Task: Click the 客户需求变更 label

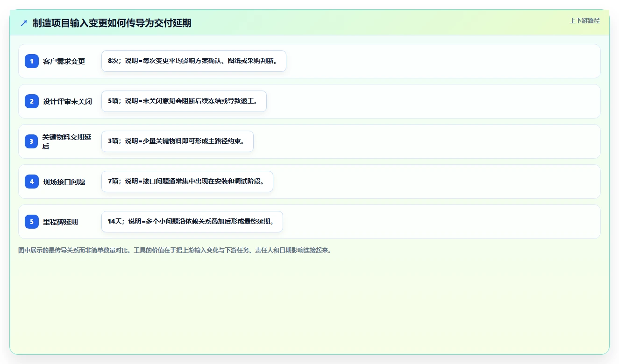Action: coord(64,61)
